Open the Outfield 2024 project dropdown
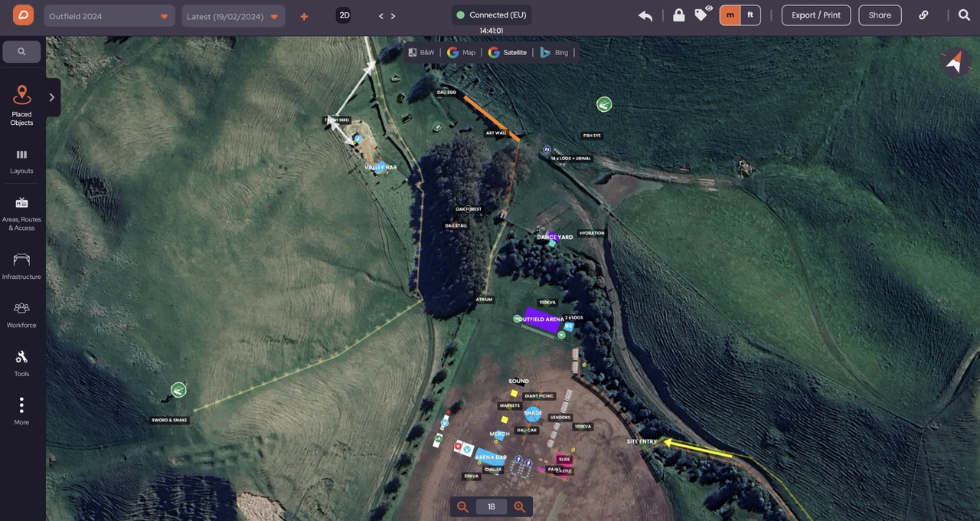980x521 pixels. (x=109, y=16)
